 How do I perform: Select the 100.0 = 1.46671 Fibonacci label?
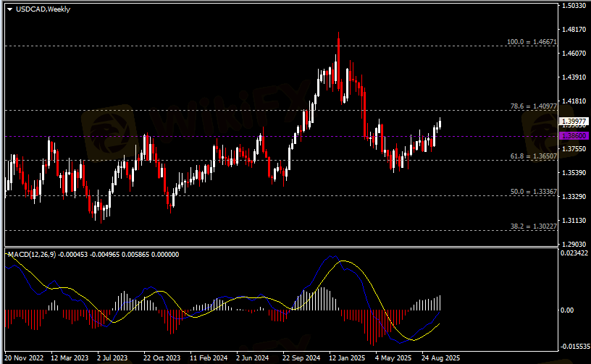coord(531,43)
